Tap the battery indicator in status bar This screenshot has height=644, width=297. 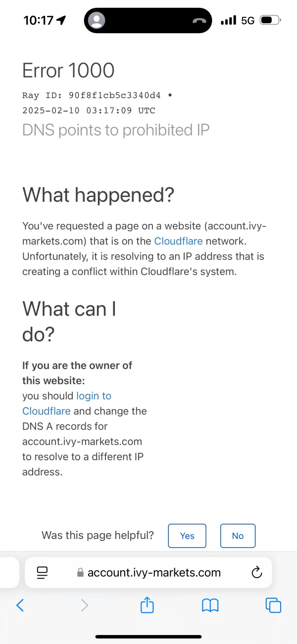(x=270, y=20)
